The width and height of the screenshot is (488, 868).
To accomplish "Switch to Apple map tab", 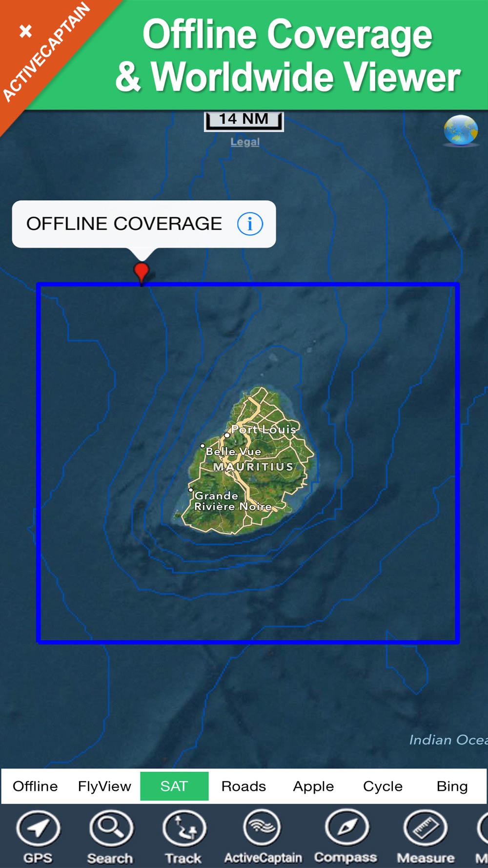I will click(313, 786).
